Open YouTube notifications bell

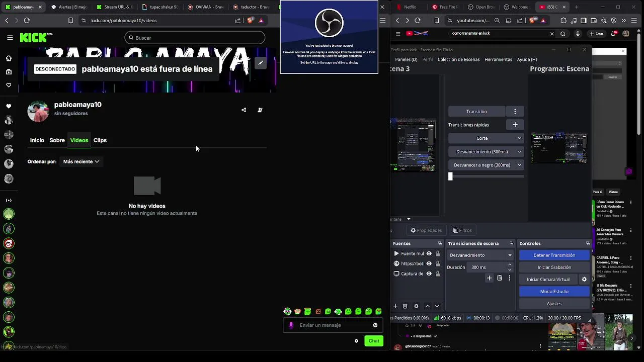614,34
